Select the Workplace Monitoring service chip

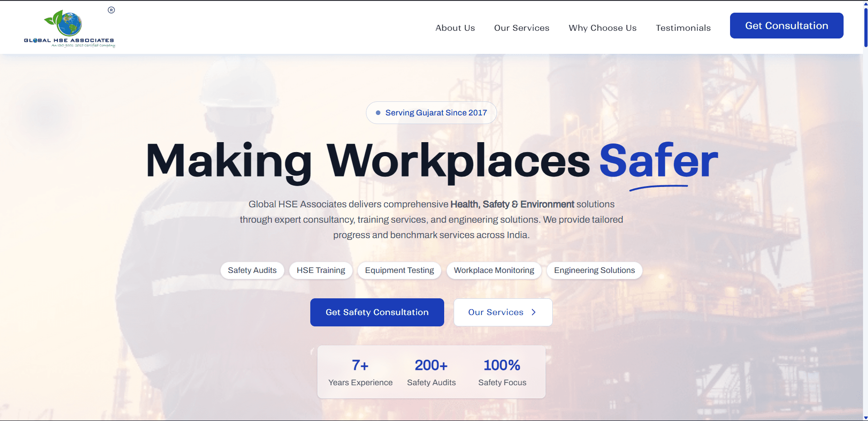(x=494, y=270)
